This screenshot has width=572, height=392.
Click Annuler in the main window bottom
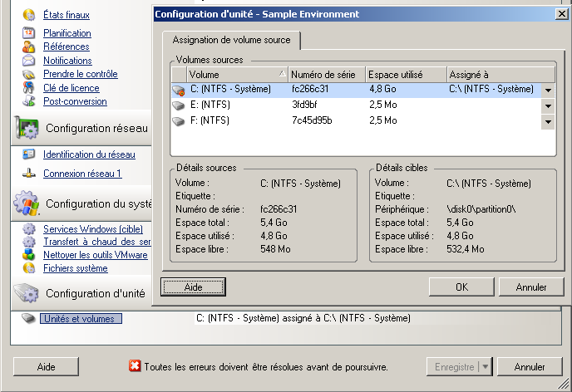click(x=530, y=366)
